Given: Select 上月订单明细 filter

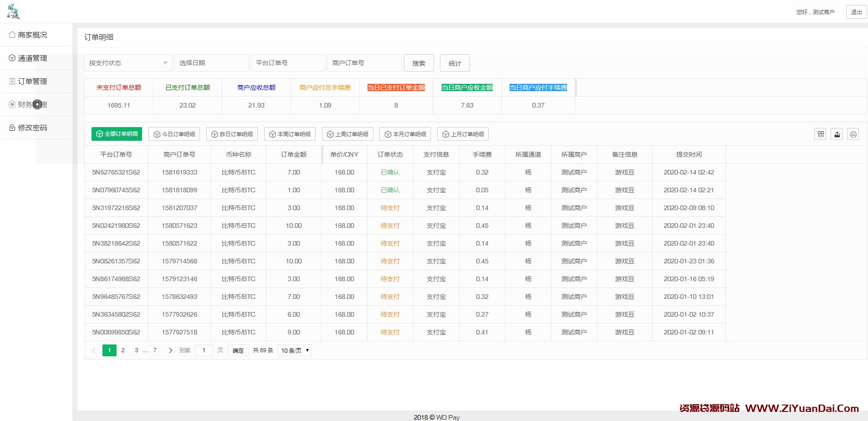Looking at the screenshot, I should point(463,134).
